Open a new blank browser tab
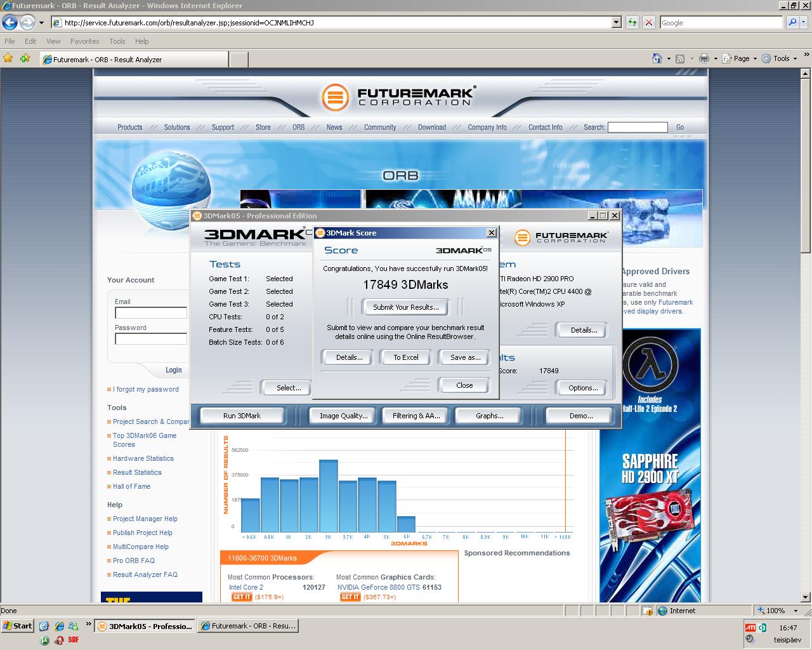 coord(239,60)
